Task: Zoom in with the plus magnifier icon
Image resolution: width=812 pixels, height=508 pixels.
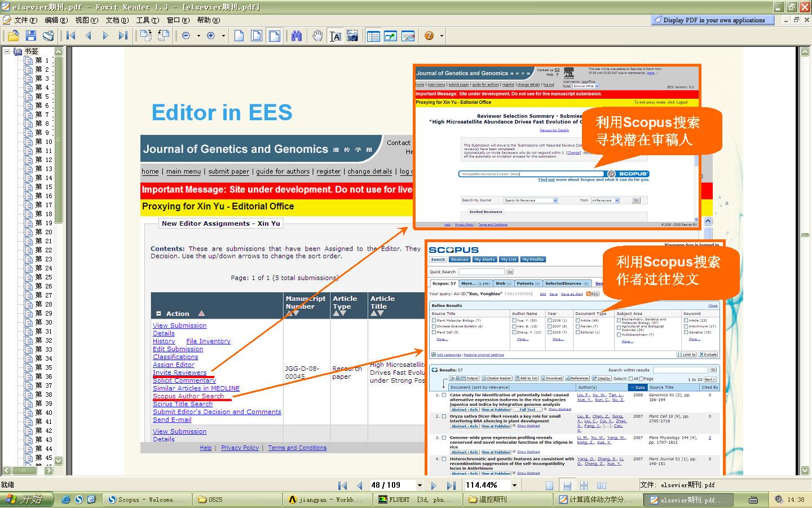Action: [211, 36]
